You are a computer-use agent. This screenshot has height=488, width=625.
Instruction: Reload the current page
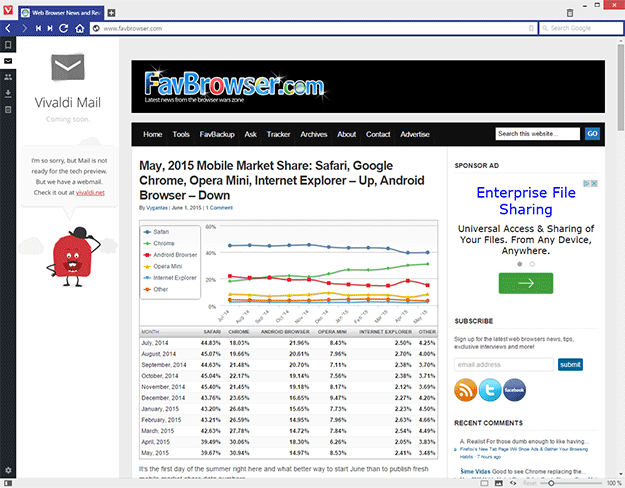click(x=64, y=28)
